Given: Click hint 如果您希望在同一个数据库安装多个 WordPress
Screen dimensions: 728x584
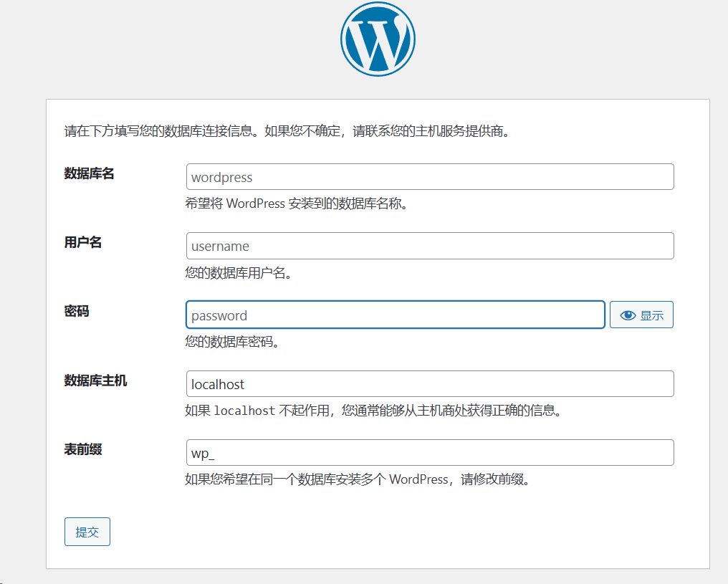Looking at the screenshot, I should [357, 479].
